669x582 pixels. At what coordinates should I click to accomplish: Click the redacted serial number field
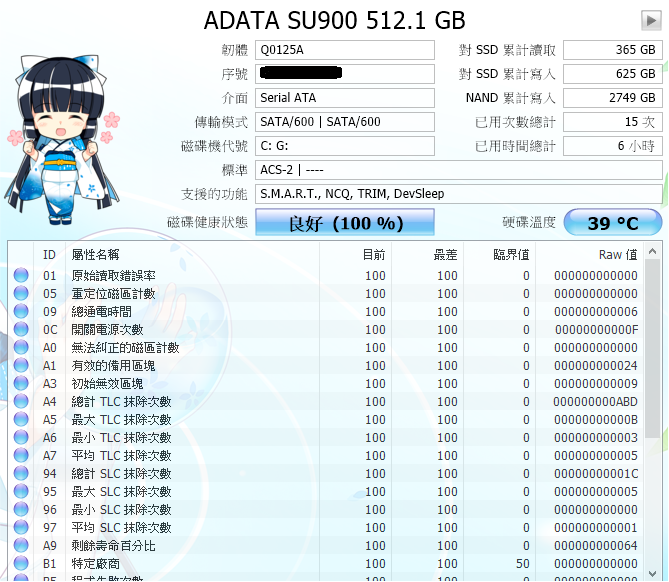(345, 74)
